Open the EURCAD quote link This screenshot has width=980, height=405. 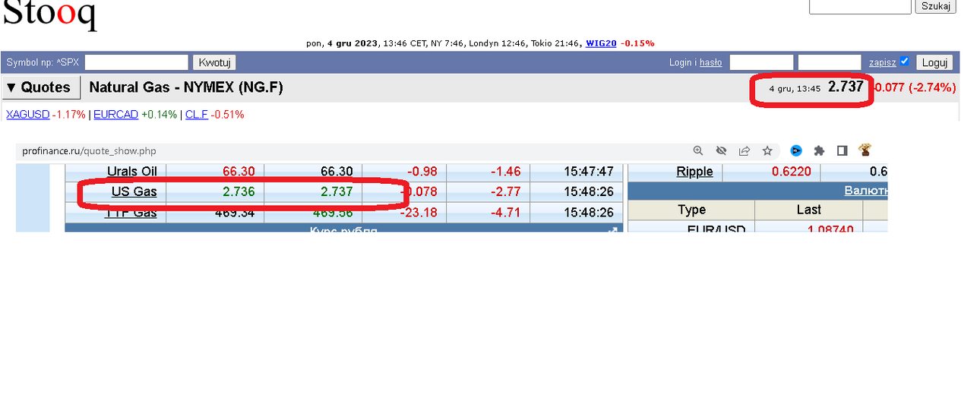click(x=115, y=115)
